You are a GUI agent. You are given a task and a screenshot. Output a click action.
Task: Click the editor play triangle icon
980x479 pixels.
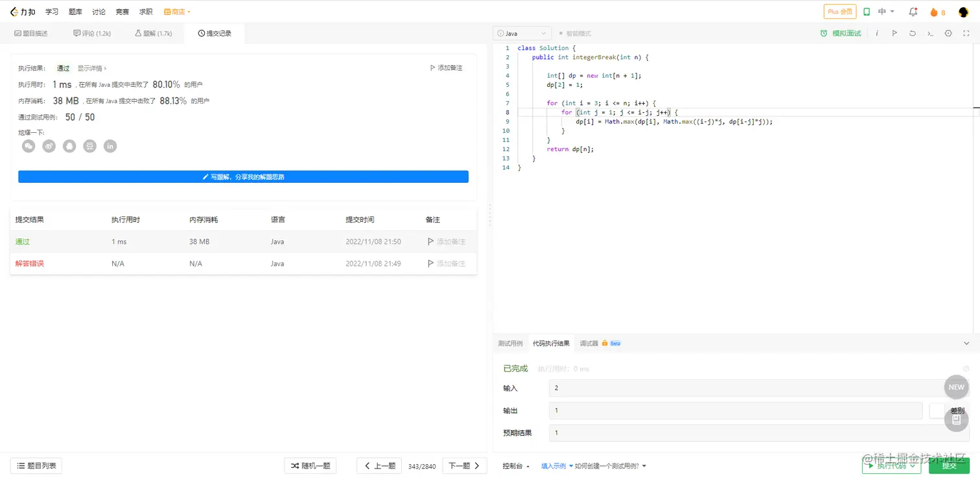(x=894, y=33)
